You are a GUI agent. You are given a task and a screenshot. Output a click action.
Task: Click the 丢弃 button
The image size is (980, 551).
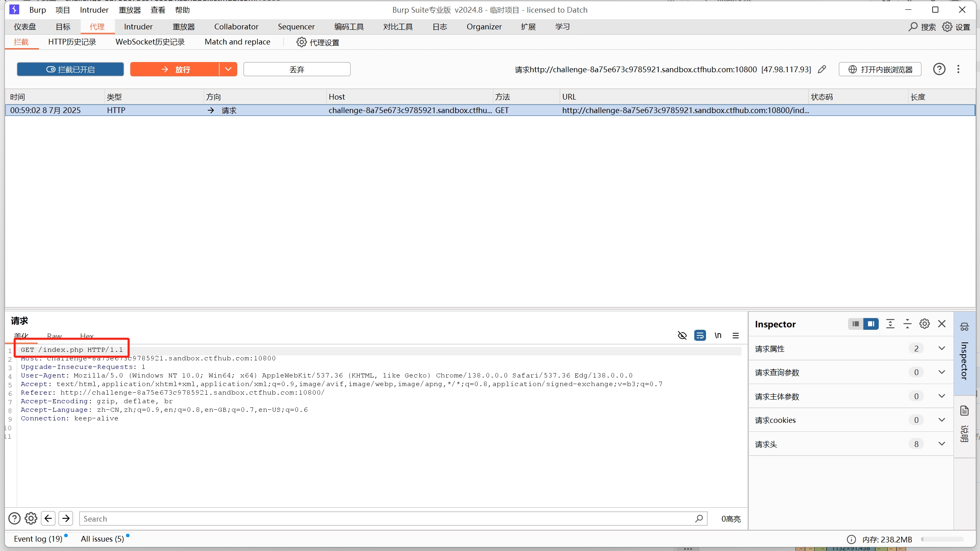click(297, 69)
